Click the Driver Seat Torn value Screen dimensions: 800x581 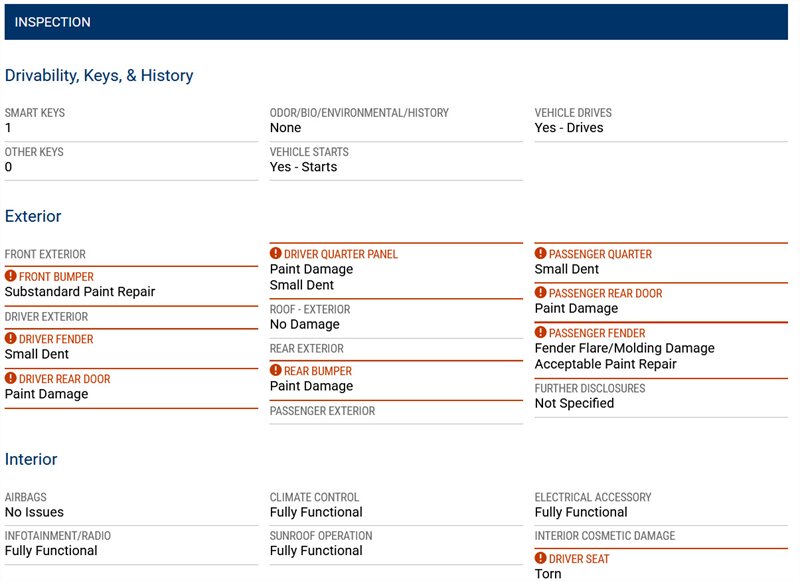(x=548, y=574)
